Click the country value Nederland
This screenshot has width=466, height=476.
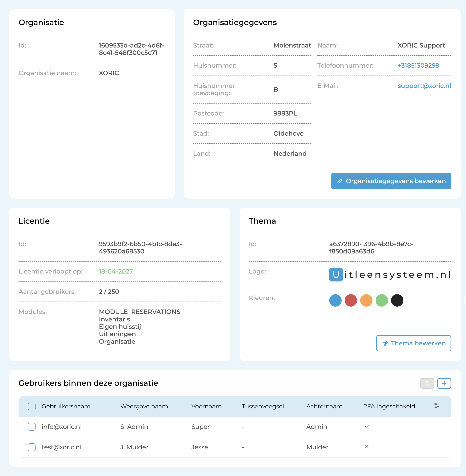pyautogui.click(x=290, y=153)
